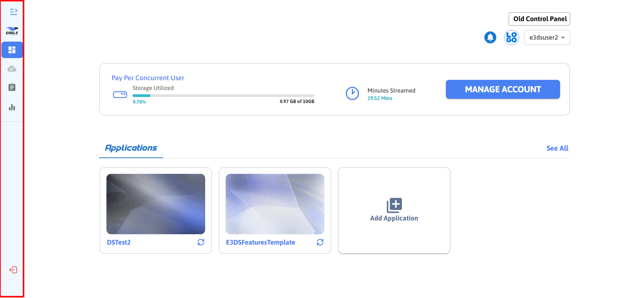Refresh the DSTest2 application
Image resolution: width=644 pixels, height=298 pixels.
201,242
